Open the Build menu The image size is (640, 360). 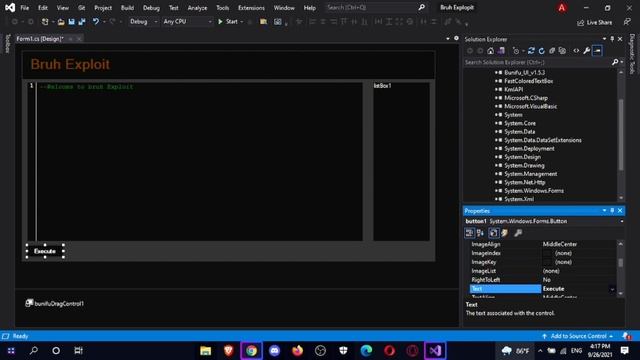[127, 8]
